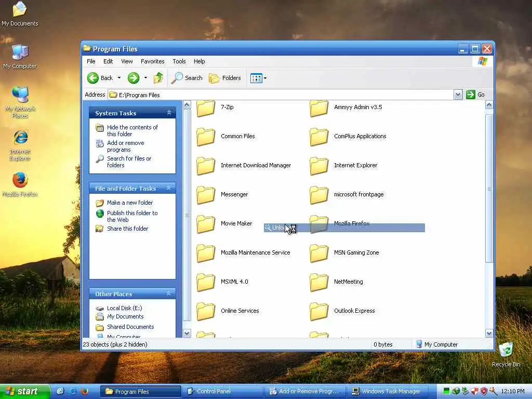Open the Views dropdown arrow
This screenshot has height=399, width=532.
pyautogui.click(x=265, y=78)
